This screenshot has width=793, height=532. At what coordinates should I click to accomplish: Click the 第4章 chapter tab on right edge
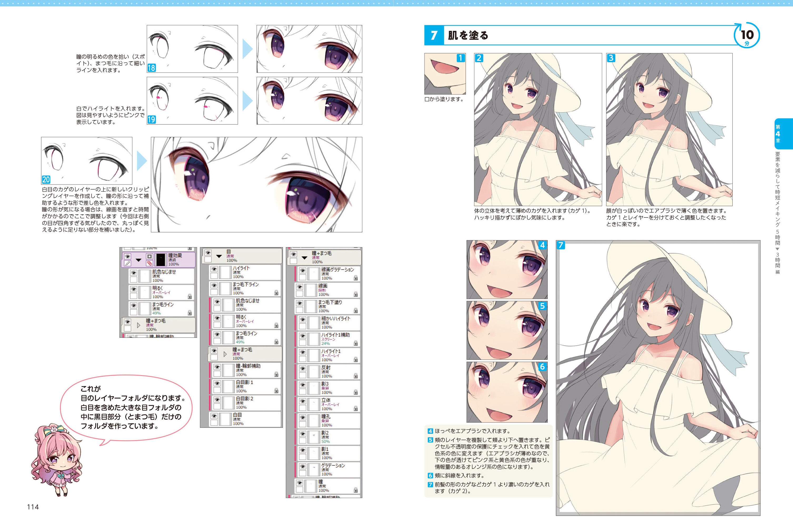pyautogui.click(x=783, y=134)
